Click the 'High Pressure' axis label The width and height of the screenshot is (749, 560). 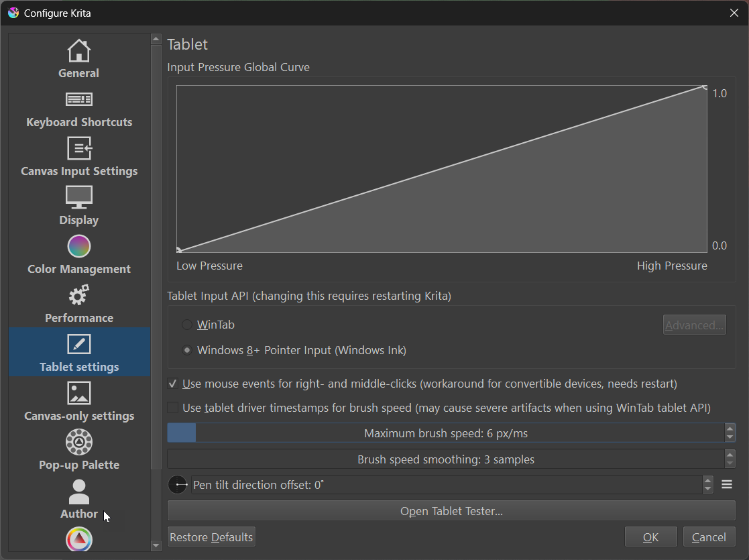(672, 266)
